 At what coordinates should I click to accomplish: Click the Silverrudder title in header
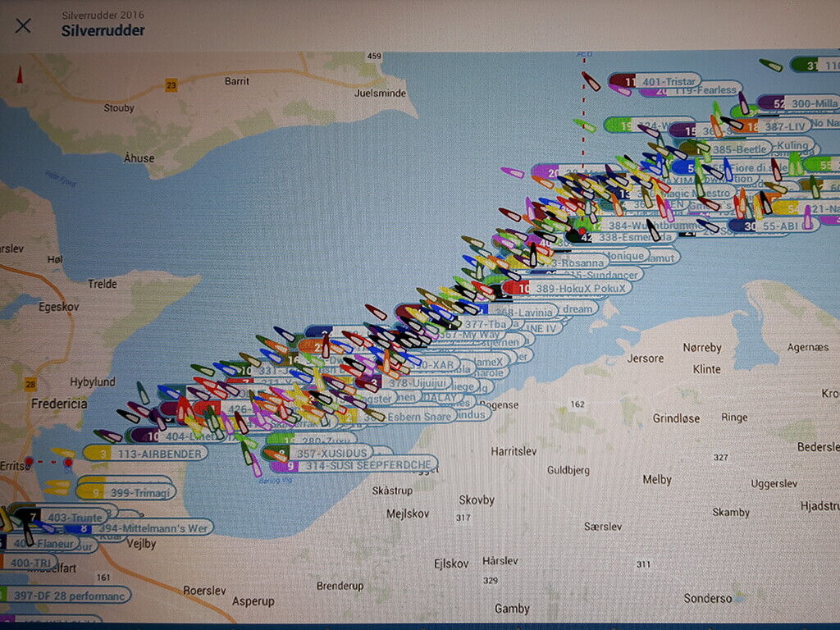tap(103, 31)
